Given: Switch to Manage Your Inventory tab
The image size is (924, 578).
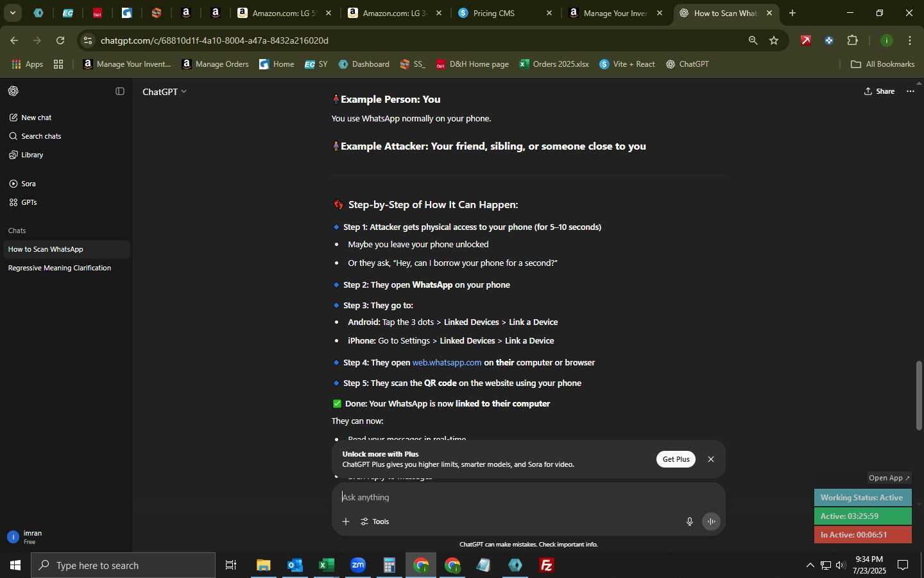Looking at the screenshot, I should (615, 13).
